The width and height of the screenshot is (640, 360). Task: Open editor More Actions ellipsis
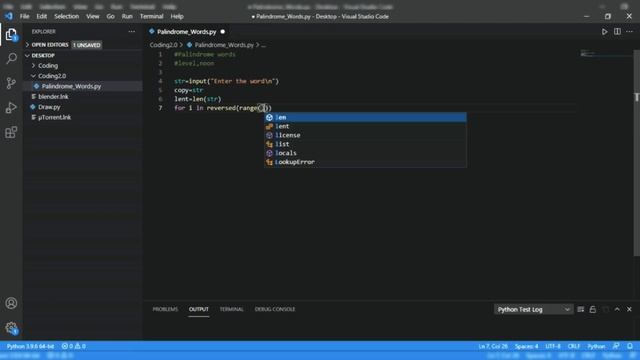[629, 31]
